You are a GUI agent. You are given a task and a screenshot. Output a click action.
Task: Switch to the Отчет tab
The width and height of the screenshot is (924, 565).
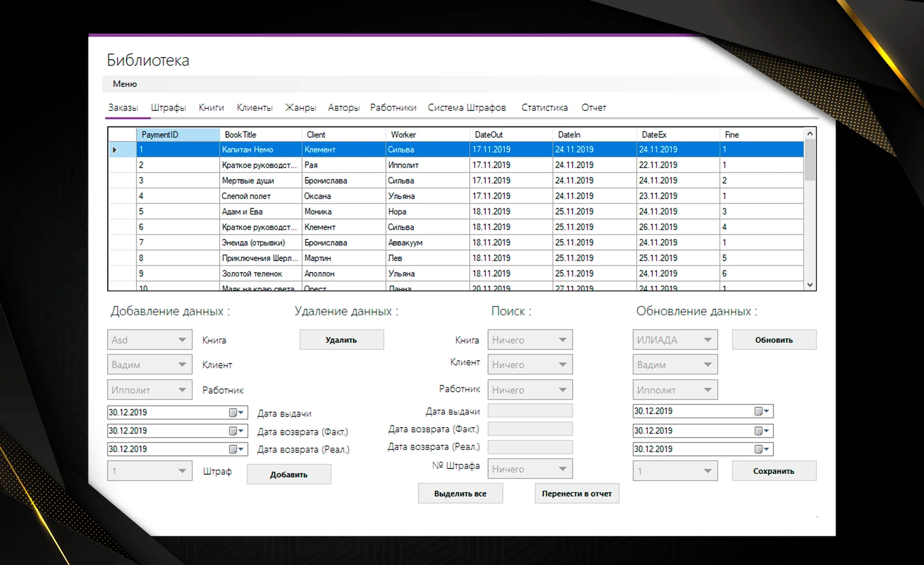[594, 107]
